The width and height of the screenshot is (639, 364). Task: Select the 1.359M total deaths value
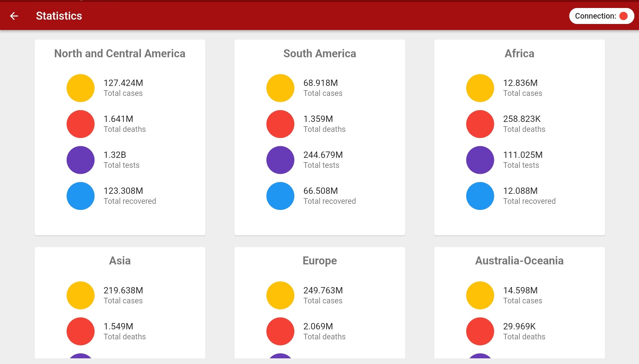click(318, 119)
